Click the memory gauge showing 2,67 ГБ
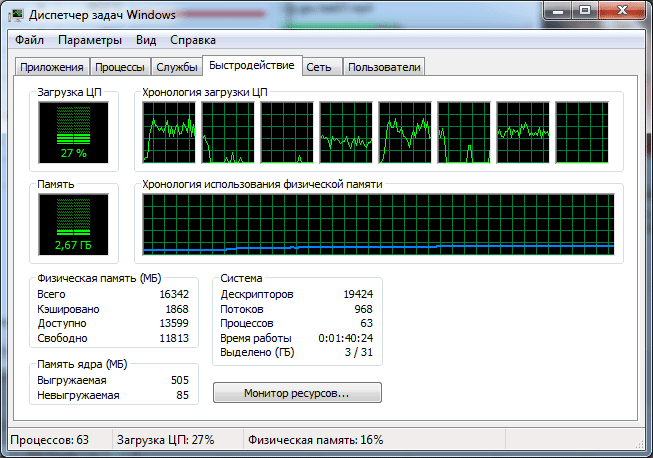This screenshot has width=653, height=458. point(73,224)
